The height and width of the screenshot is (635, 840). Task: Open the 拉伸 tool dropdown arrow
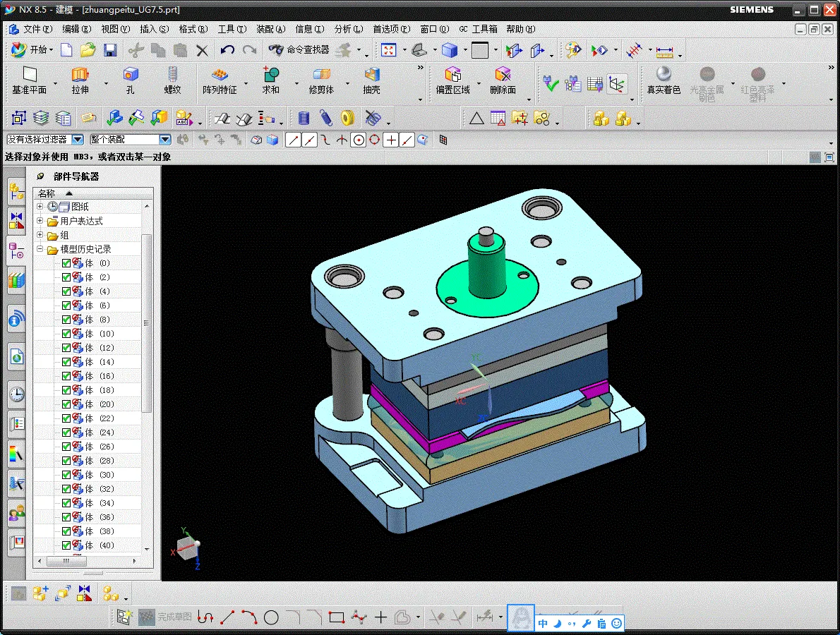click(x=106, y=83)
